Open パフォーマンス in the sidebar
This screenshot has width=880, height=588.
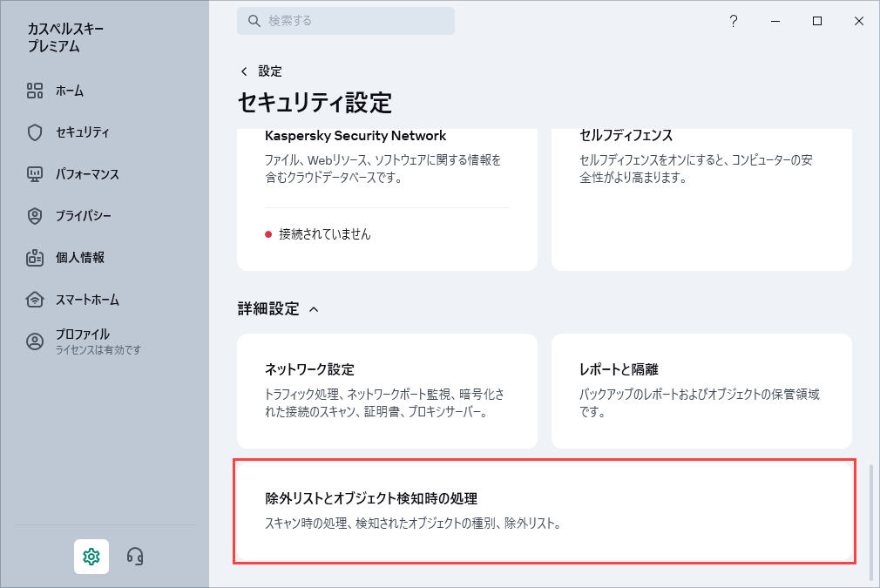pos(87,174)
